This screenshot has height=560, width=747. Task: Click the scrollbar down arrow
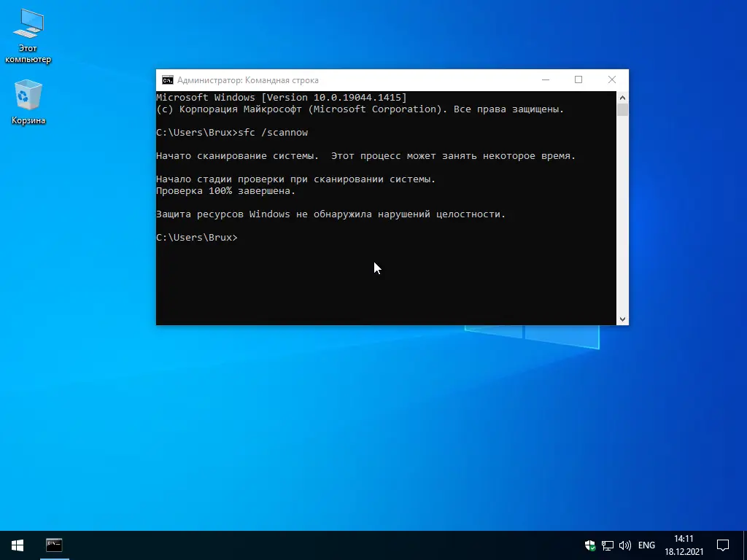coord(622,319)
